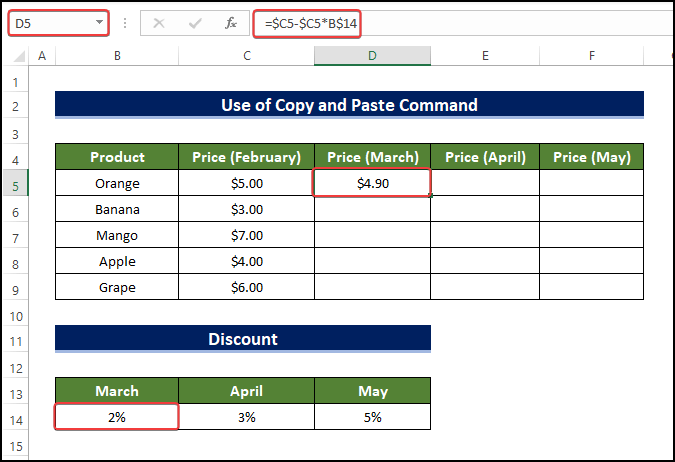Select row 14 header
The width and height of the screenshot is (675, 462).
tap(16, 417)
